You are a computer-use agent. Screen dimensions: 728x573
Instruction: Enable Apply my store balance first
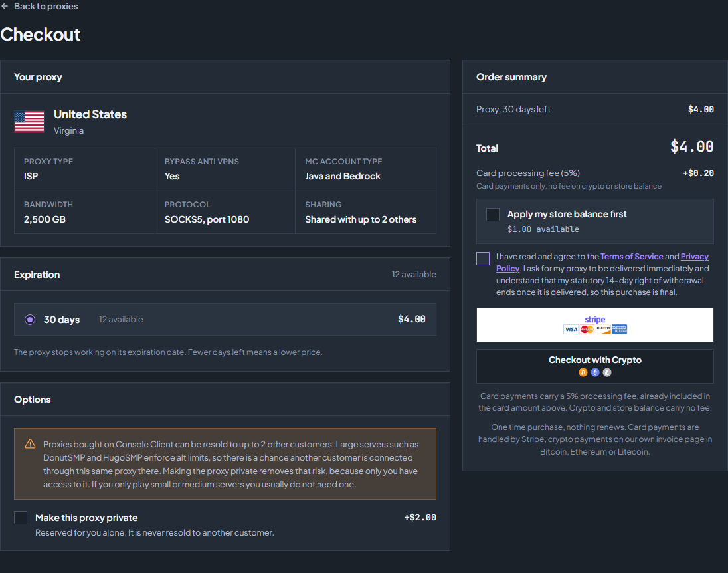point(493,215)
